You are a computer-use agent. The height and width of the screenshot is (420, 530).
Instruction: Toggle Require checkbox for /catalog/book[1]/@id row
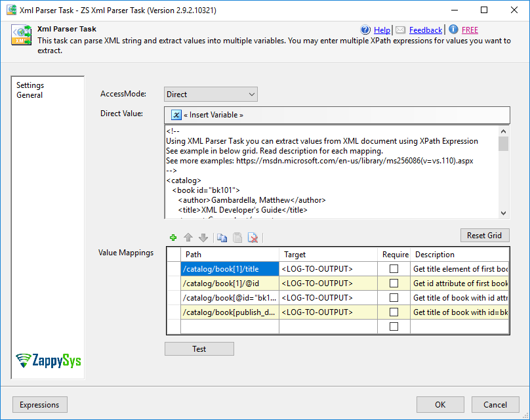coord(394,283)
